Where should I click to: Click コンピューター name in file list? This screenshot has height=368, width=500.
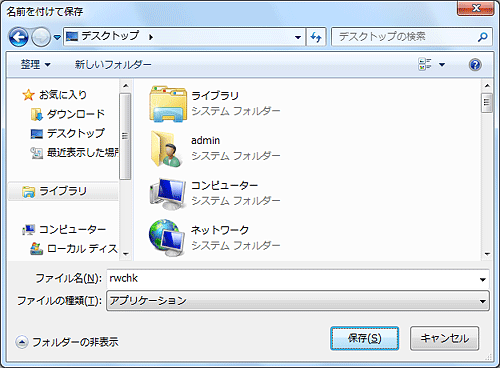224,185
